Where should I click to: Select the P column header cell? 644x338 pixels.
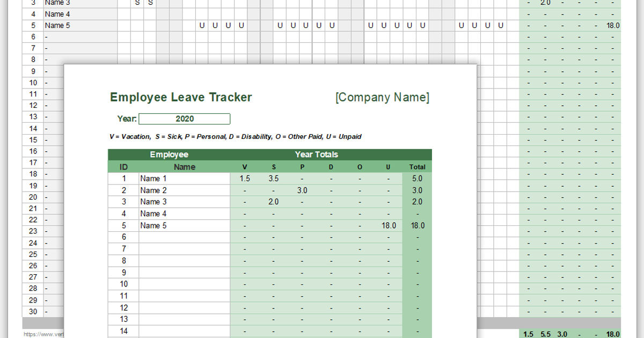[302, 167]
